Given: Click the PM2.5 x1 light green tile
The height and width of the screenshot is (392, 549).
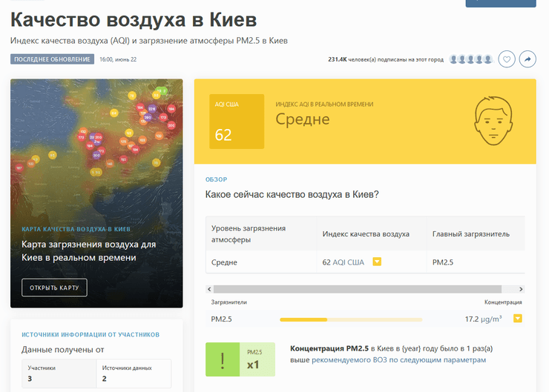Looking at the screenshot, I should click(257, 359).
